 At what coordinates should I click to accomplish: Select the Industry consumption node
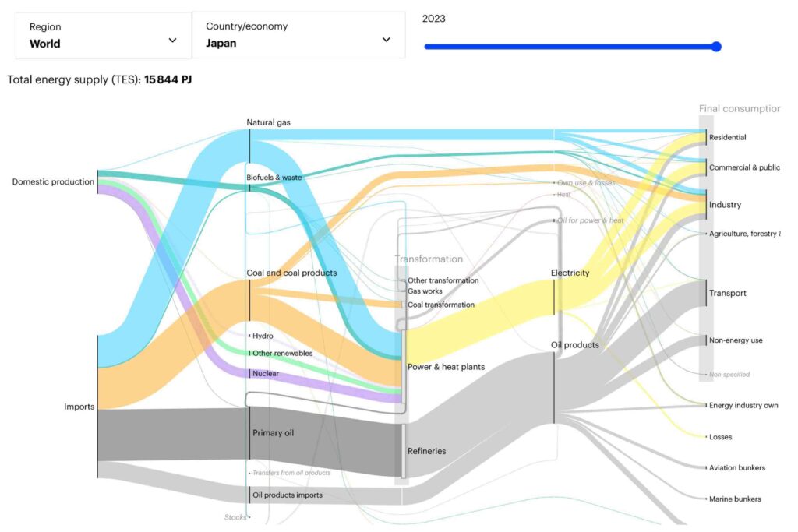point(725,205)
